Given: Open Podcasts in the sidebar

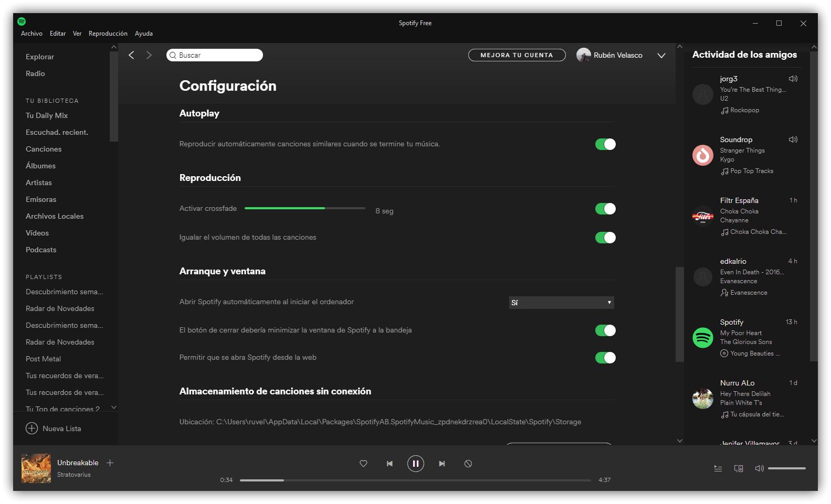Looking at the screenshot, I should pos(41,250).
